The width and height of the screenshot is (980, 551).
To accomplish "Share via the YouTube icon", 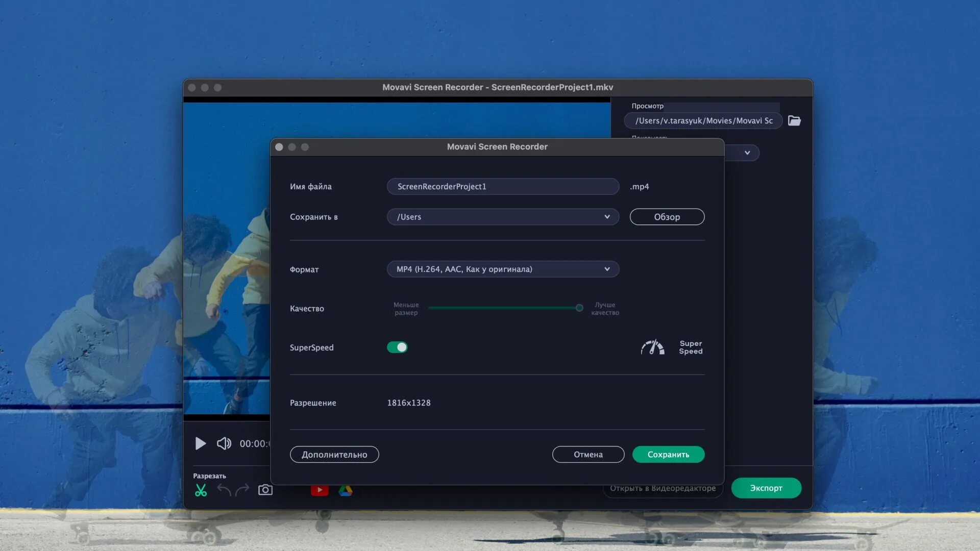I will click(x=320, y=491).
